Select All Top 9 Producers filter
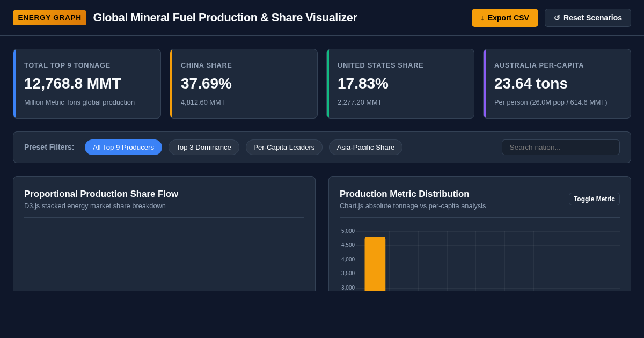 tap(123, 148)
